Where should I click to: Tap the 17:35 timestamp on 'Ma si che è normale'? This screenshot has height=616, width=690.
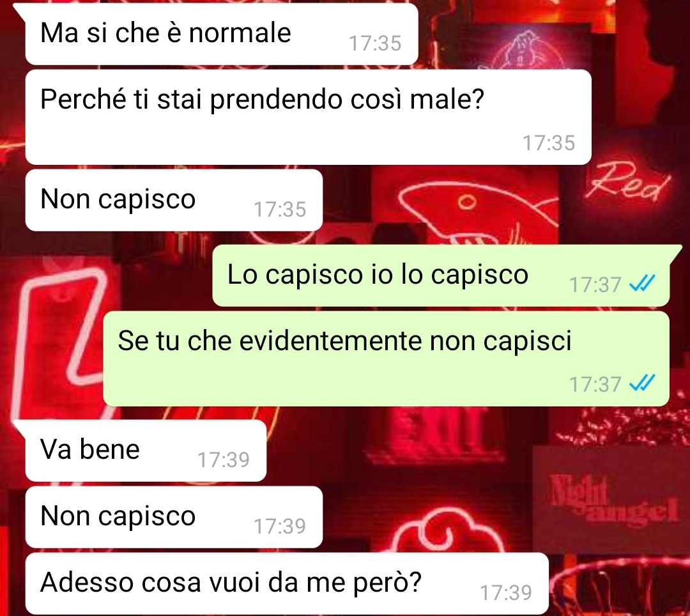(375, 43)
